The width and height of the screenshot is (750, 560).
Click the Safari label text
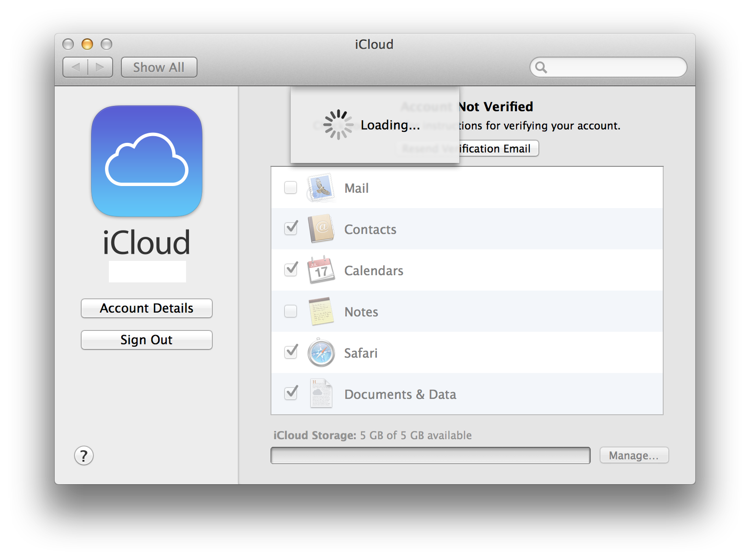tap(361, 353)
